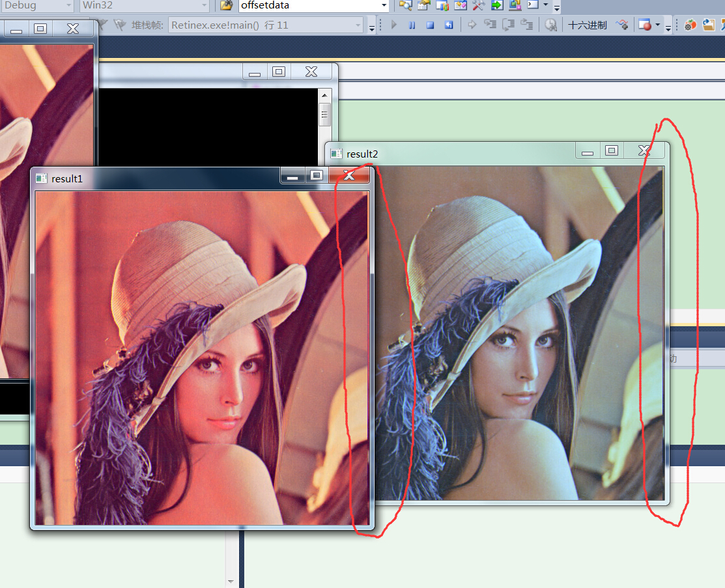Click the result1 window title bar icon
Image resolution: width=725 pixels, height=588 pixels.
tap(42, 178)
